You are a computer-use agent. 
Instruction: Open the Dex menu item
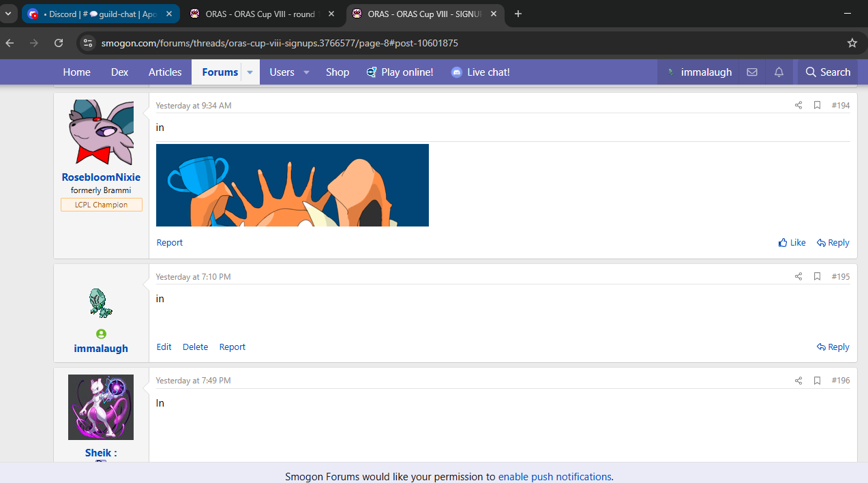[119, 72]
